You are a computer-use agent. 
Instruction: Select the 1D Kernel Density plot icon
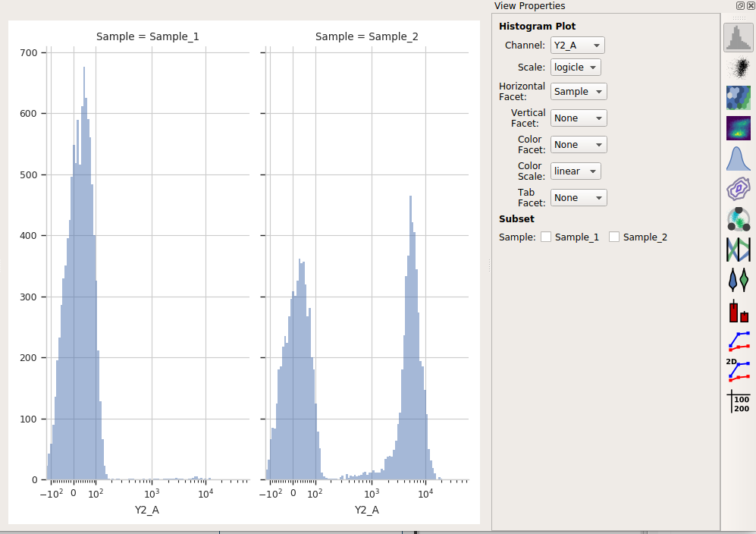pos(738,159)
